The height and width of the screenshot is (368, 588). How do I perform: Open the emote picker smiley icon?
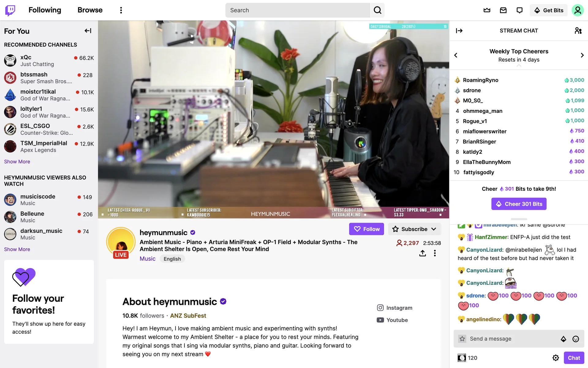click(x=576, y=339)
